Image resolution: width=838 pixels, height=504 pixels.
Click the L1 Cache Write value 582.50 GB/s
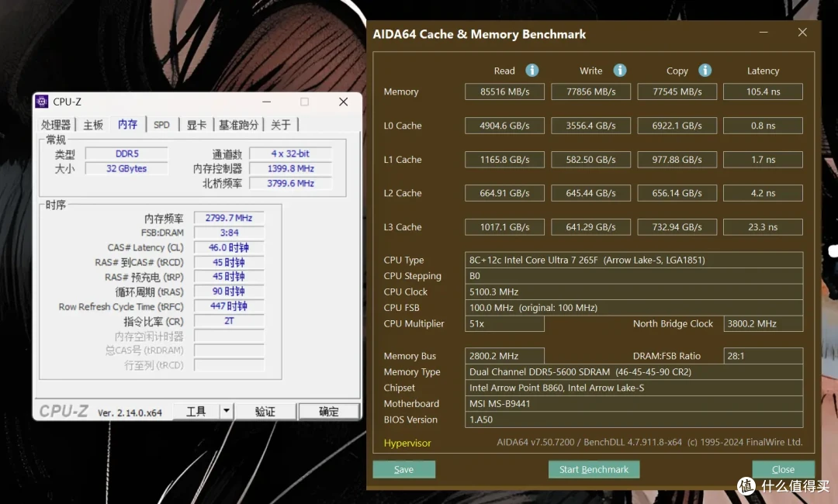(x=591, y=160)
